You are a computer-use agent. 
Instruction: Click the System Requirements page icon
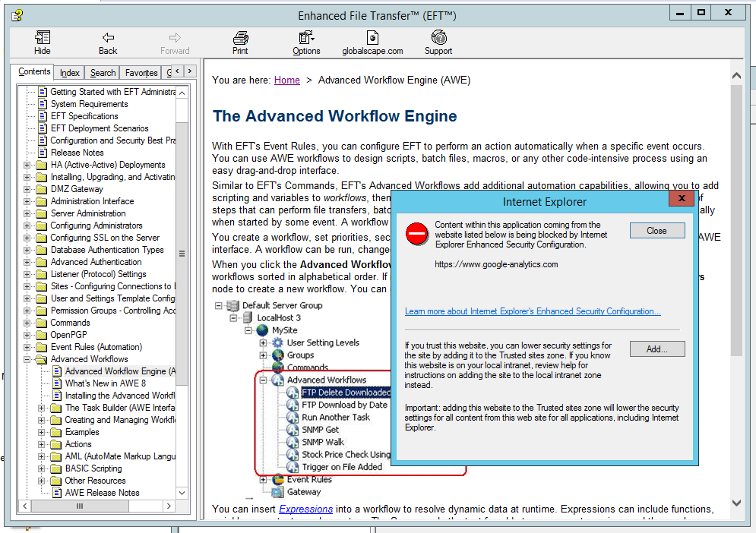point(43,103)
